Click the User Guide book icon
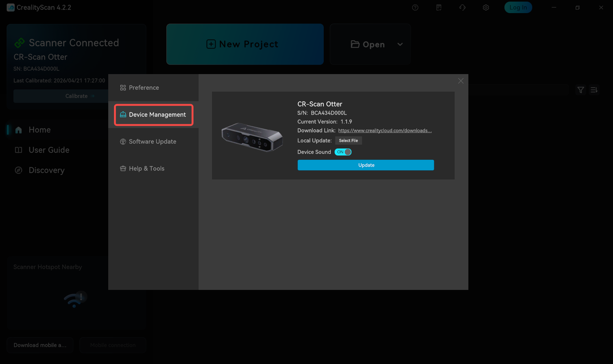 coord(19,150)
